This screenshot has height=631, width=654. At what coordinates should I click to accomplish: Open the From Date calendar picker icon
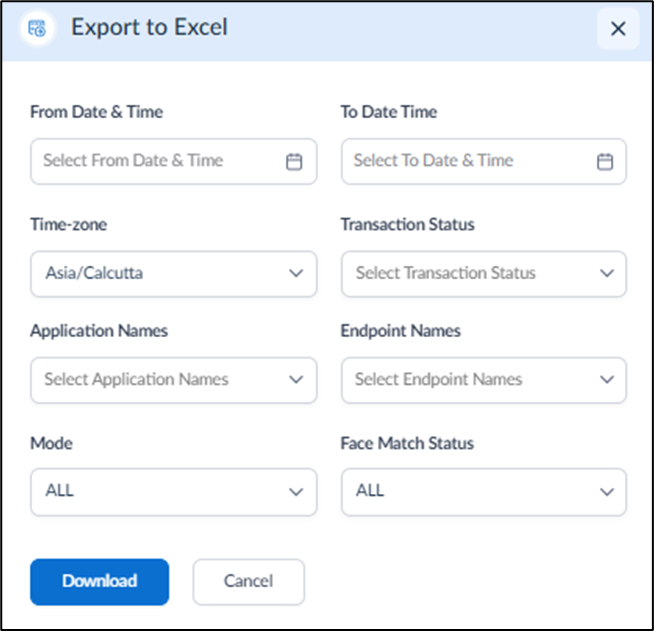(294, 162)
